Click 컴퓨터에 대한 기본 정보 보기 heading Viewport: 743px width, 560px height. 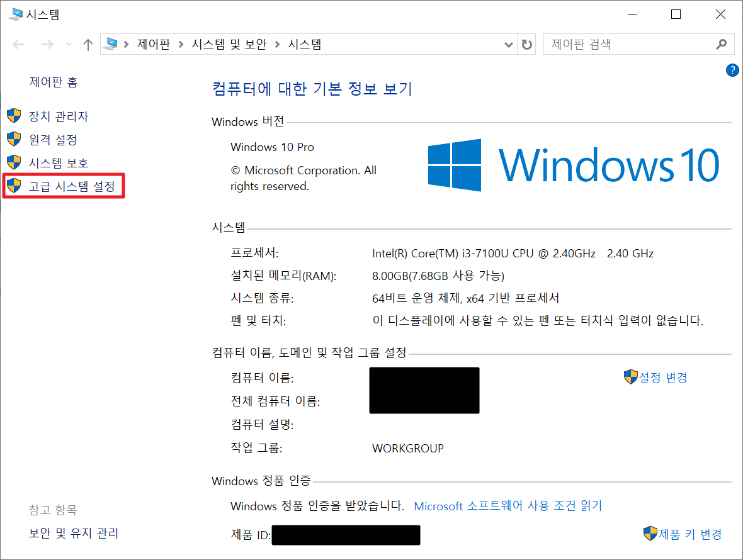coord(312,89)
